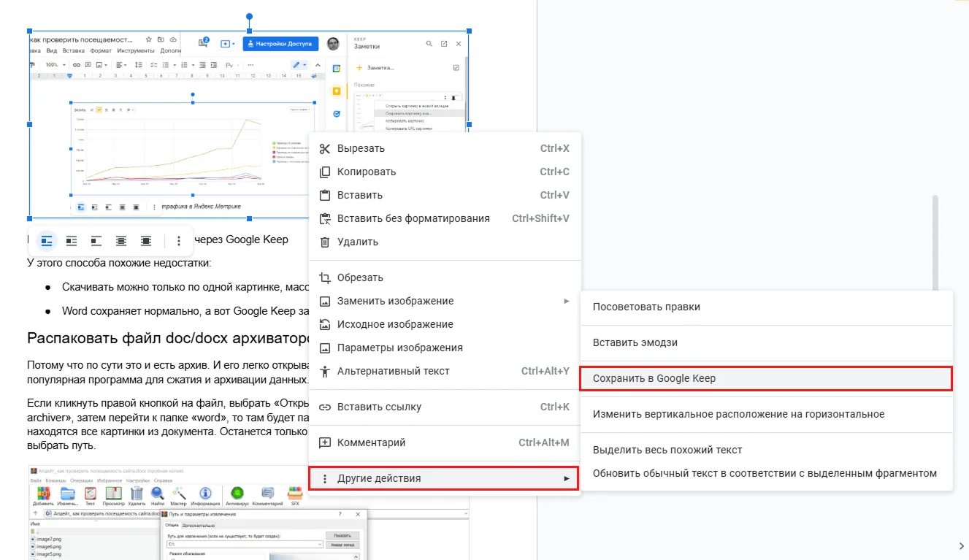Expand the Другие действия submenu
Screen dimensions: 969x560
click(445, 478)
